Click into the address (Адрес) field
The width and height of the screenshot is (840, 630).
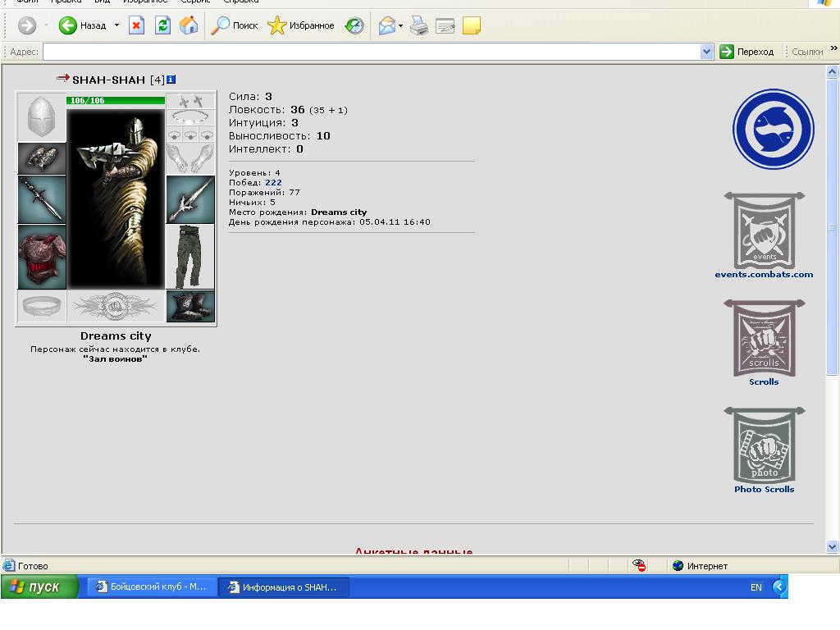tap(372, 52)
